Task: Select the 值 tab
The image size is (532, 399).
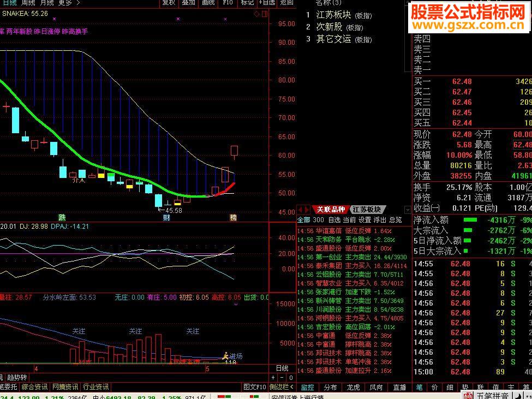Action: 495,387
